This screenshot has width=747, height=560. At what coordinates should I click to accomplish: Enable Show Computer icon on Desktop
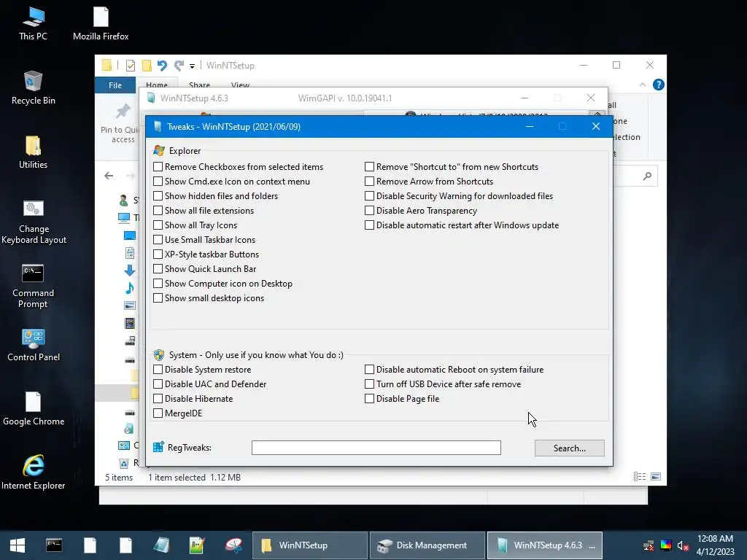click(158, 284)
